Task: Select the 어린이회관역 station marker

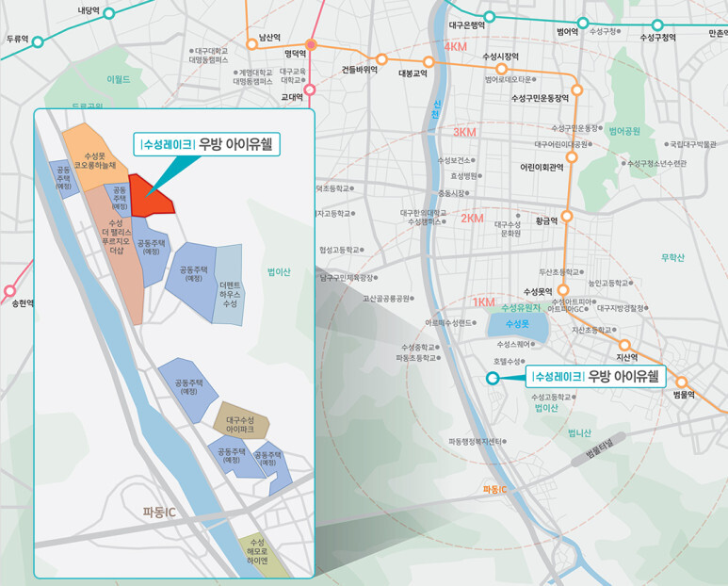Action: click(x=572, y=157)
